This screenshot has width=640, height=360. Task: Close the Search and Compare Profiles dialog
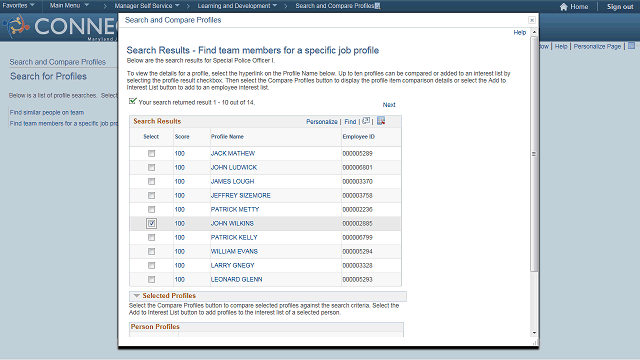pos(532,20)
